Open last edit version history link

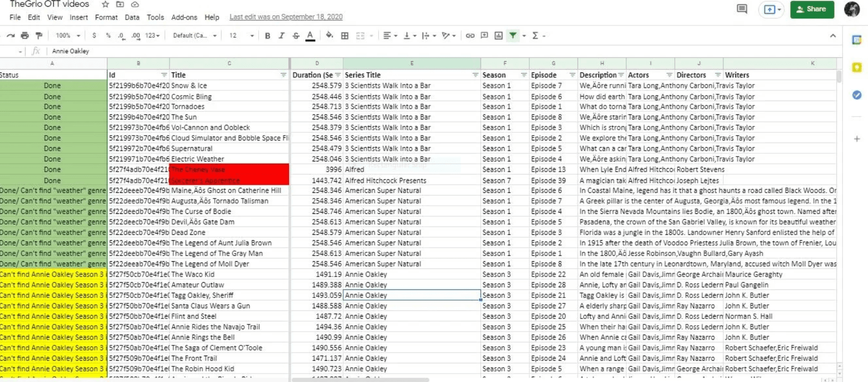[x=286, y=17]
